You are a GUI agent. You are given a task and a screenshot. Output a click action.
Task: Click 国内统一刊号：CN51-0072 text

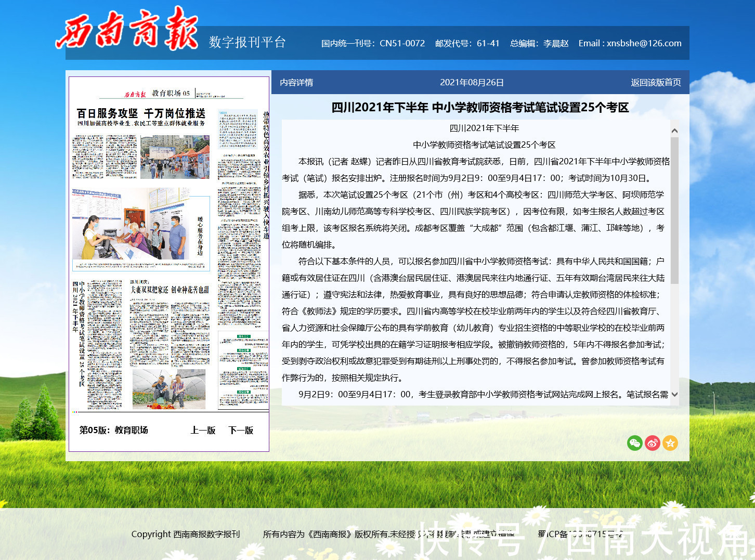[x=373, y=43]
